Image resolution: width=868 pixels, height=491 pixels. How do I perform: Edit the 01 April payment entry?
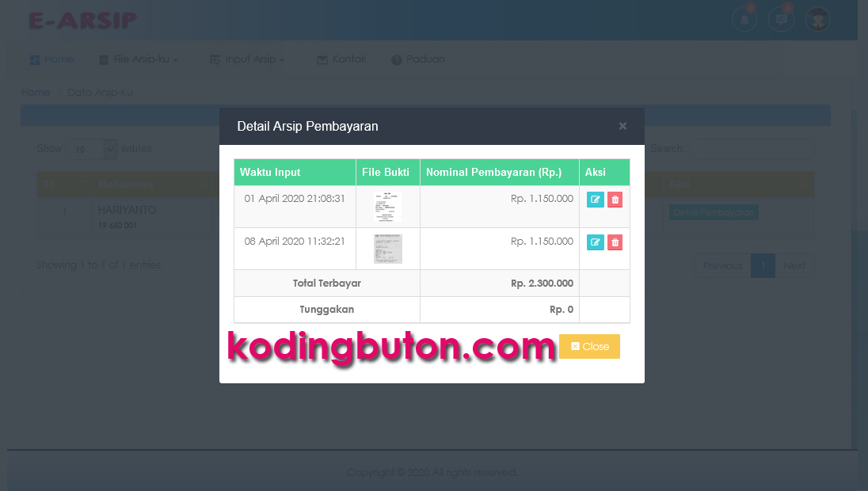point(595,200)
